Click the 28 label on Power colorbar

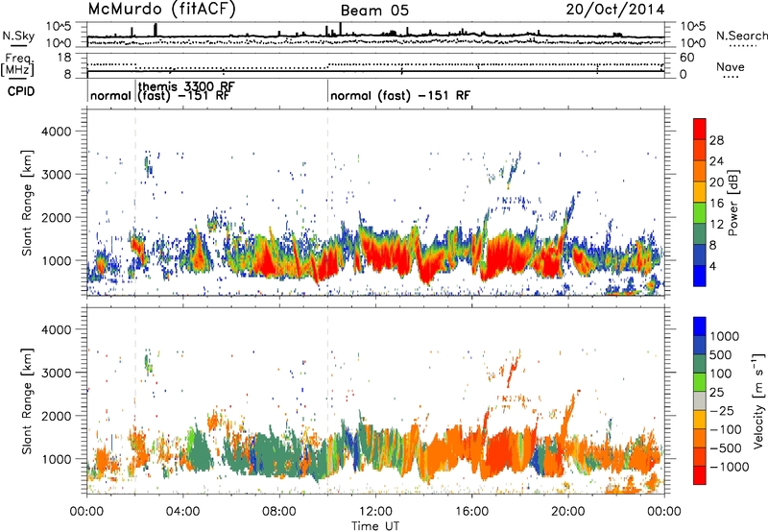[716, 140]
